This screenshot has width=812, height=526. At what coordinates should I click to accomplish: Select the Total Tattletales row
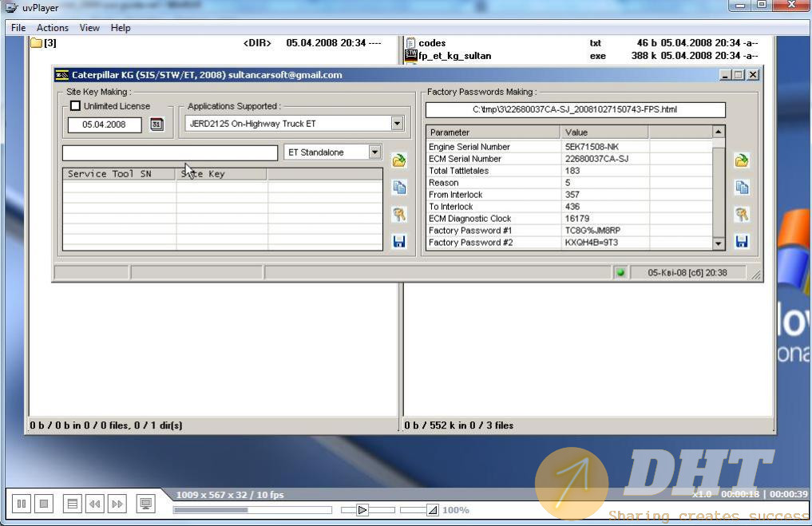tap(569, 171)
